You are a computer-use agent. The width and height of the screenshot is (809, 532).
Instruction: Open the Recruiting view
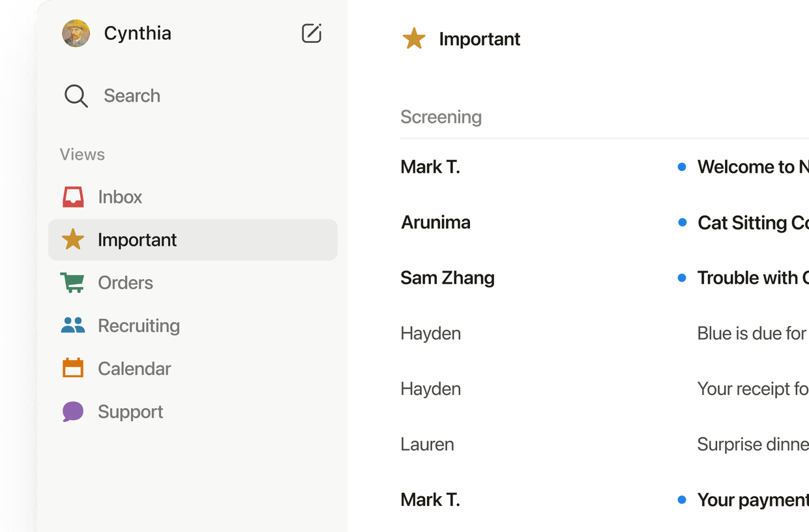(139, 326)
